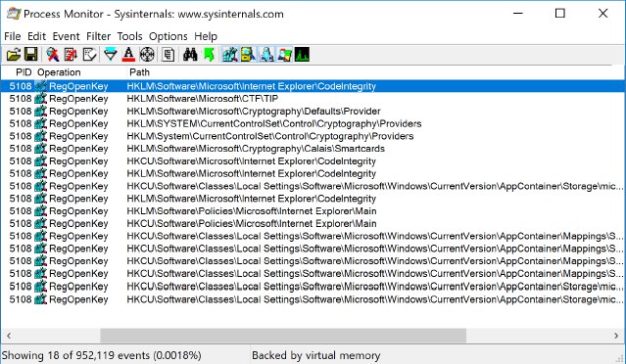Click the Find binoculars icon
Viewport: 626px width, 364px height.
[190, 54]
